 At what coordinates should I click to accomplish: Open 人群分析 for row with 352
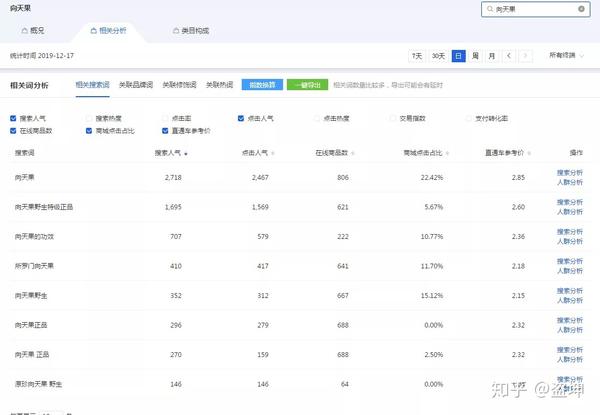click(x=569, y=300)
